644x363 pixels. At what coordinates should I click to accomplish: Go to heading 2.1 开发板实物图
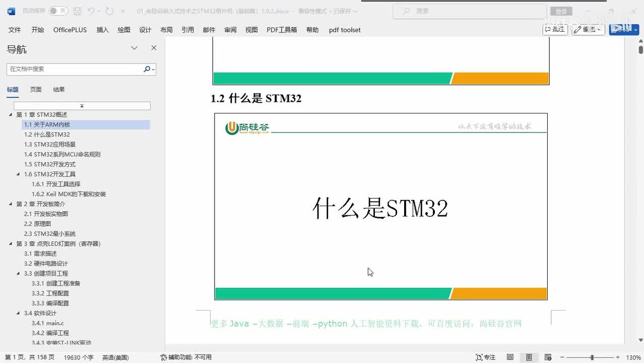point(46,214)
